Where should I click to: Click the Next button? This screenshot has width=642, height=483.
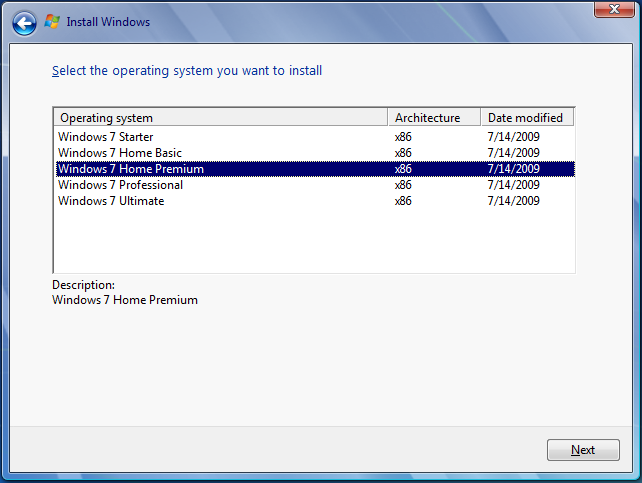point(583,450)
